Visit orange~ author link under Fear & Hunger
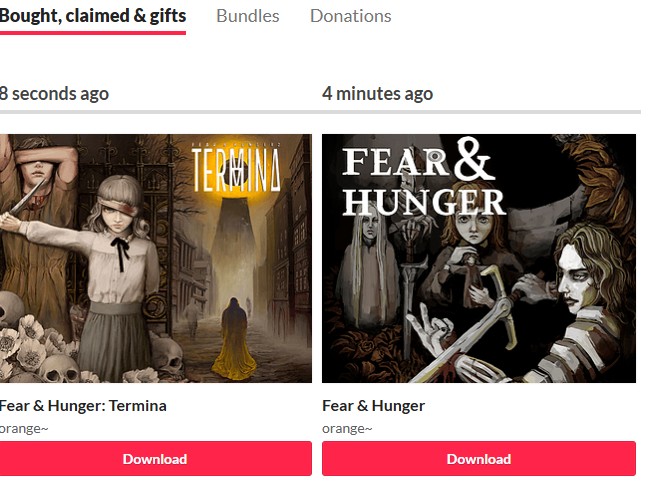 point(347,429)
